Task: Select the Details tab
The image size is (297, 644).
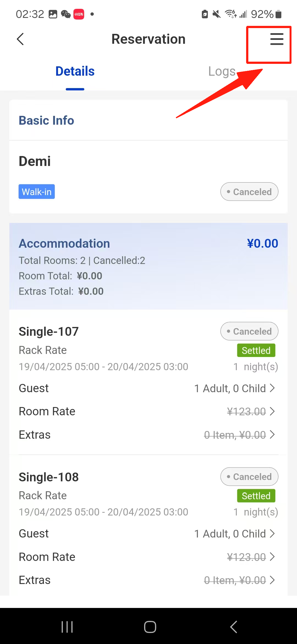Action: point(75,71)
